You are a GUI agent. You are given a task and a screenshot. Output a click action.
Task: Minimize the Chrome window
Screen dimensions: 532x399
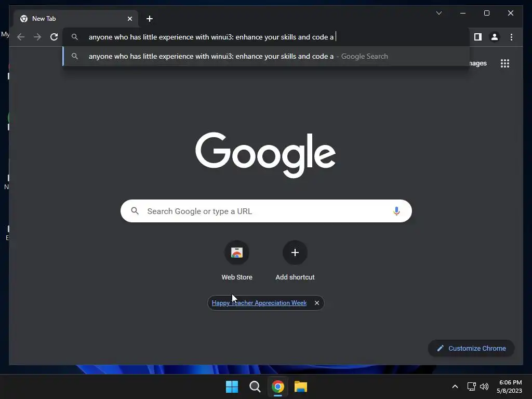(463, 13)
